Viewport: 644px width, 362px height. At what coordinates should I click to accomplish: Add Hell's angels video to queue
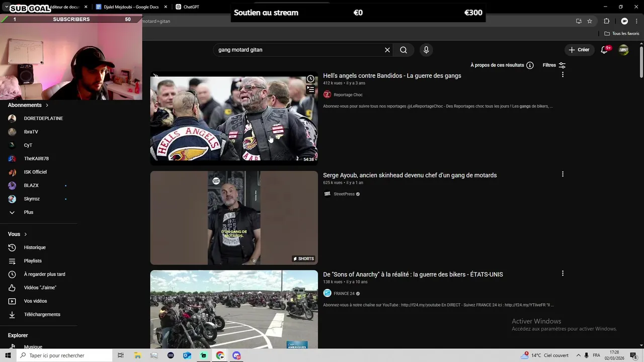click(310, 89)
